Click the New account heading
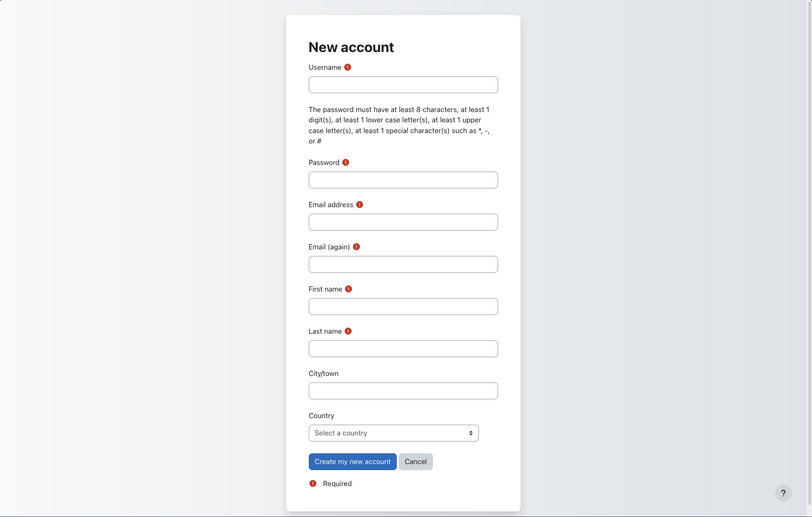Screen dimensions: 812x517 tap(351, 47)
